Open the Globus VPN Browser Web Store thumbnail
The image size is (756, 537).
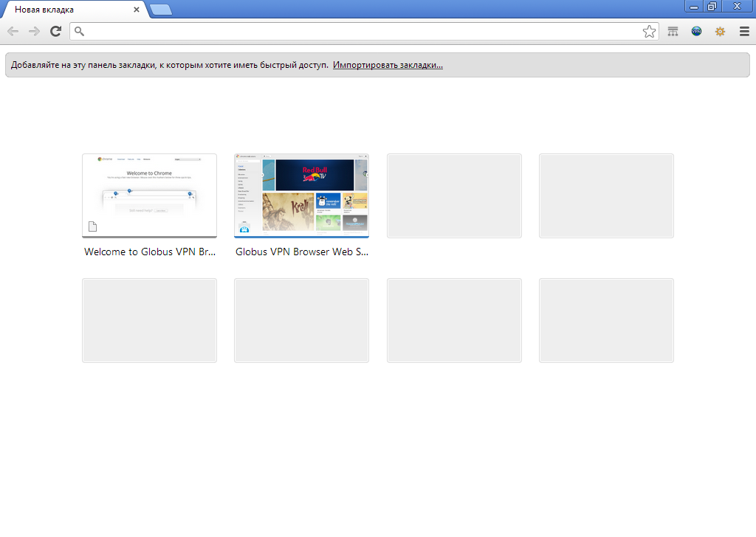[x=301, y=195]
